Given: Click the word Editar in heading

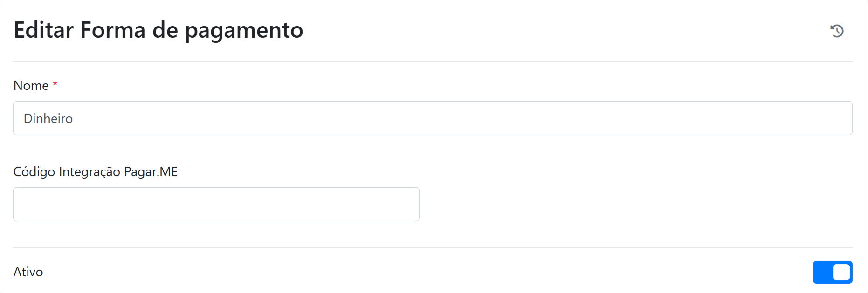Looking at the screenshot, I should pos(44,30).
